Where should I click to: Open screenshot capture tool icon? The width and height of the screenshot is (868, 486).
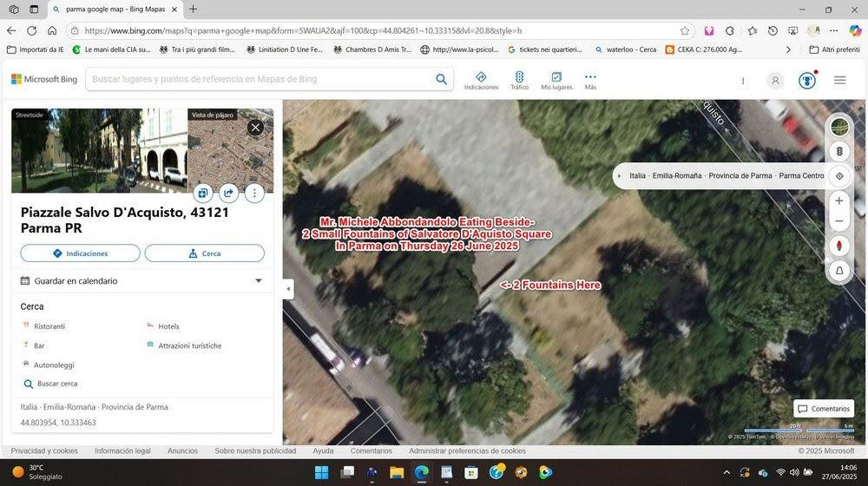[793, 30]
